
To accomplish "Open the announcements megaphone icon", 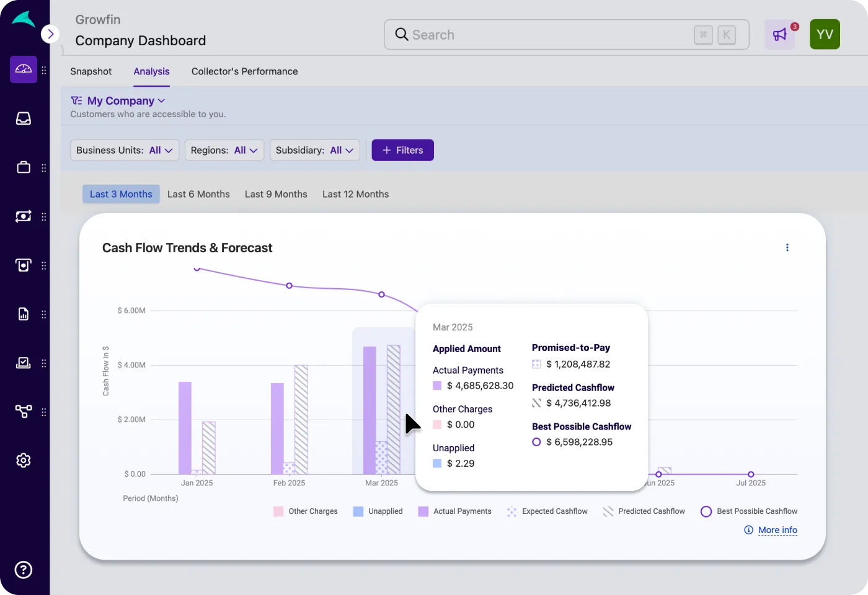I will coord(780,35).
